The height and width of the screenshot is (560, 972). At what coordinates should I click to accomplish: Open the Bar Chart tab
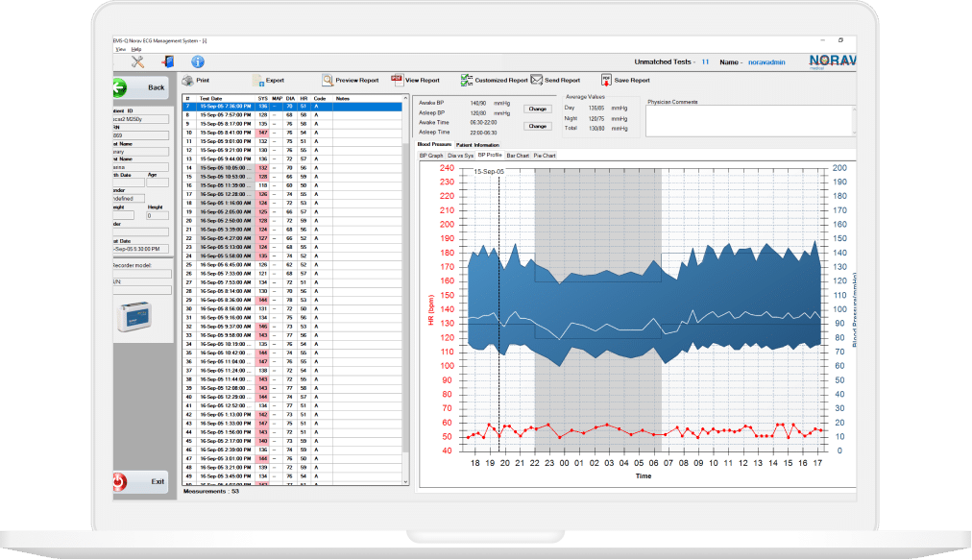pos(517,155)
